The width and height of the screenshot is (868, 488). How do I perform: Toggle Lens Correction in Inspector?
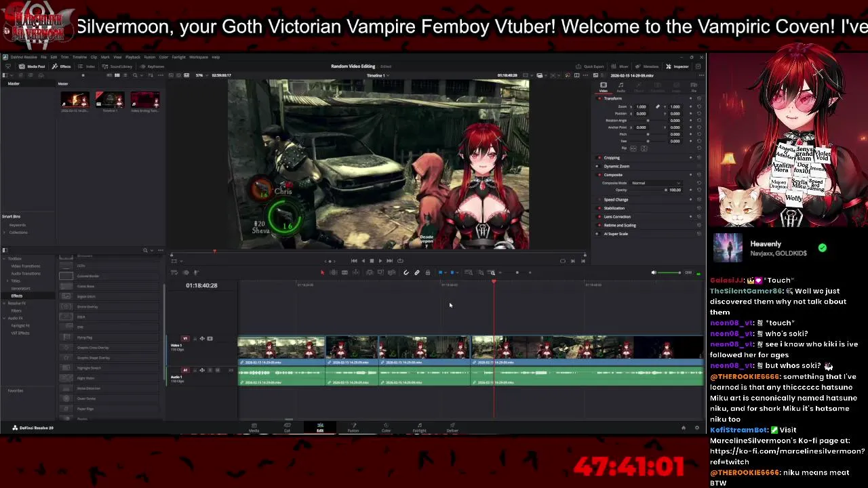(599, 217)
